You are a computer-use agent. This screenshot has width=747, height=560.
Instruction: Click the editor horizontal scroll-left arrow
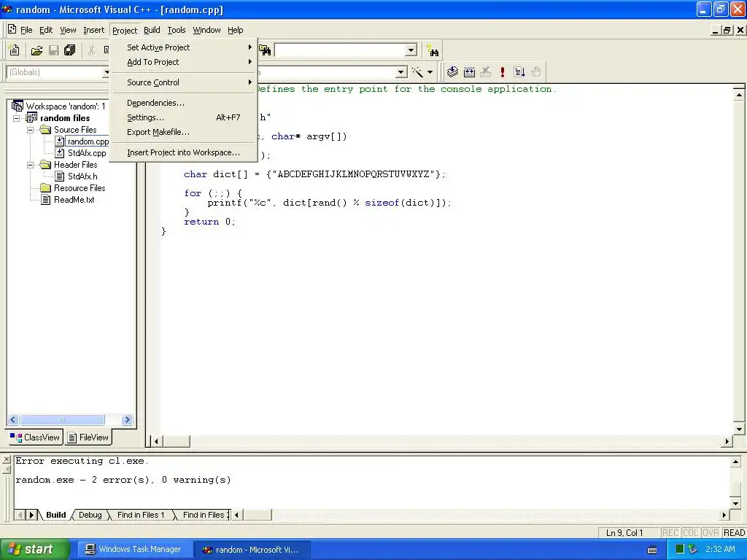click(156, 441)
